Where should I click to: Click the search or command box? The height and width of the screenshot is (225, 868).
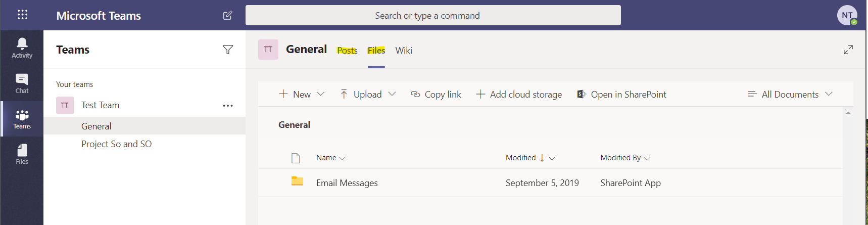tap(433, 15)
